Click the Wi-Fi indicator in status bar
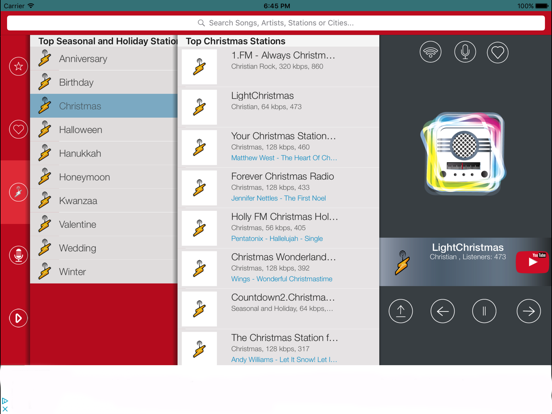552x414 pixels. click(x=31, y=6)
